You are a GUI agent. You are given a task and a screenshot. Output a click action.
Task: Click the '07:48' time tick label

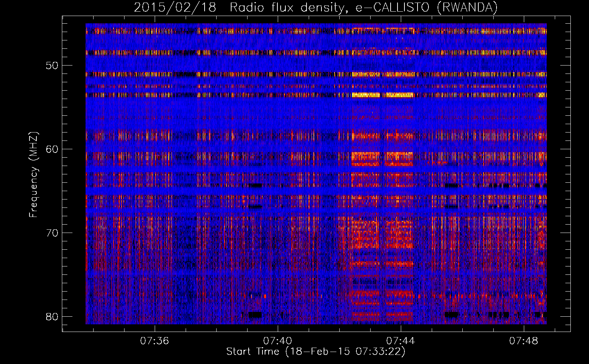pos(524,341)
